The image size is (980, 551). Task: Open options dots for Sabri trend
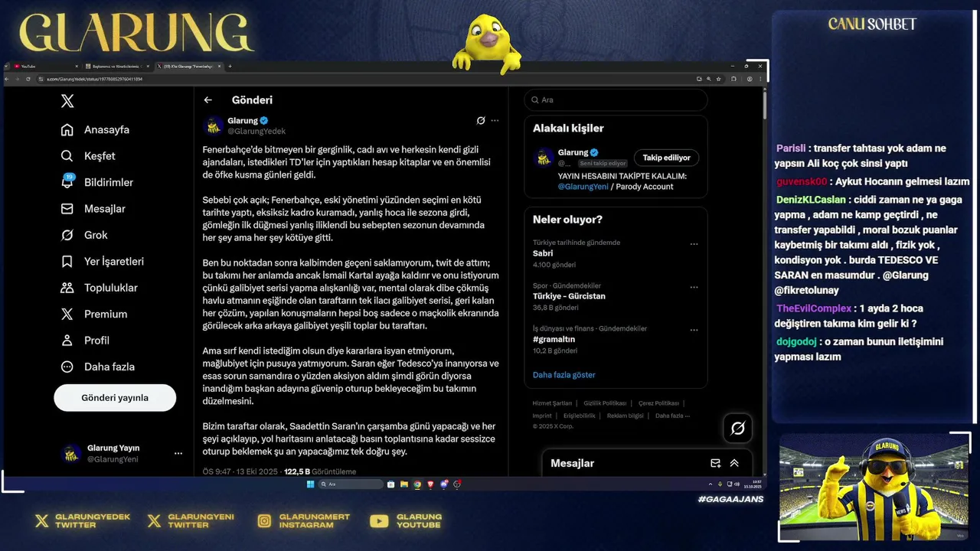coord(694,244)
